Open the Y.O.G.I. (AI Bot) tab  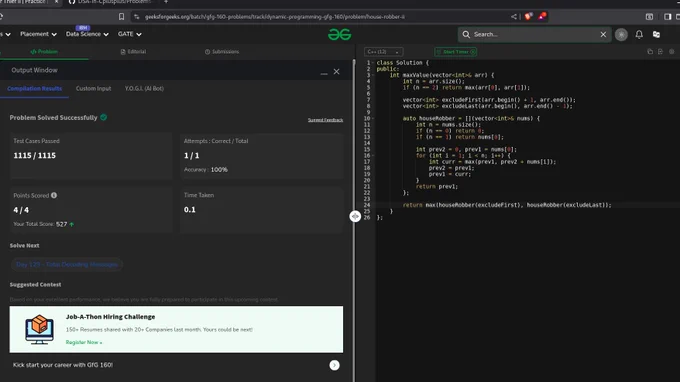144,88
